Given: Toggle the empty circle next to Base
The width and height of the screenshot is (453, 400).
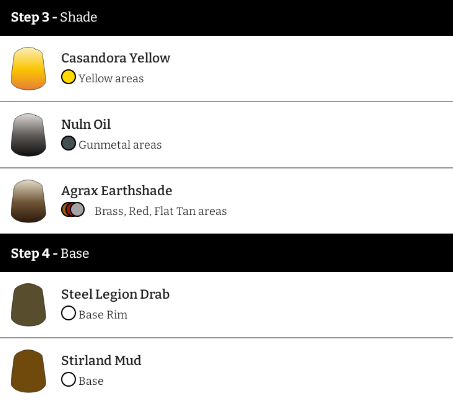Looking at the screenshot, I should click(68, 379).
